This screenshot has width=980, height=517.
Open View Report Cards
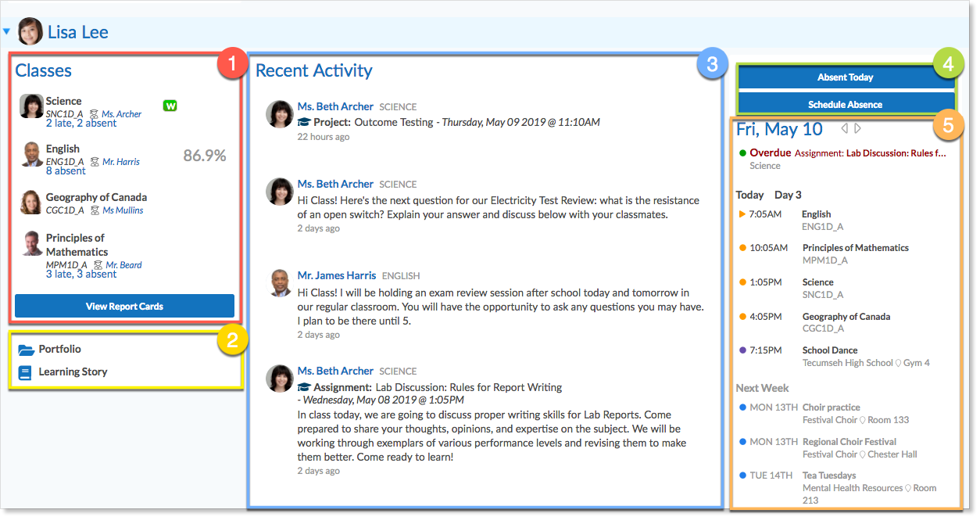124,306
